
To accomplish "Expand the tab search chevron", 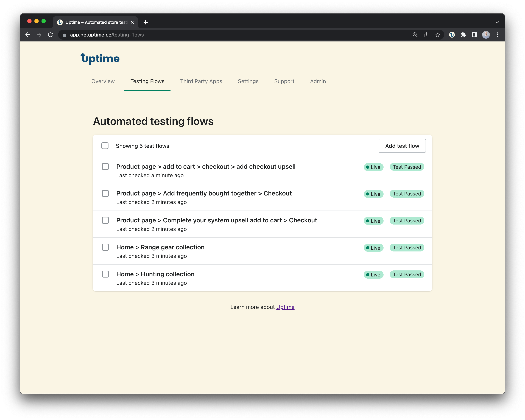I will 497,22.
